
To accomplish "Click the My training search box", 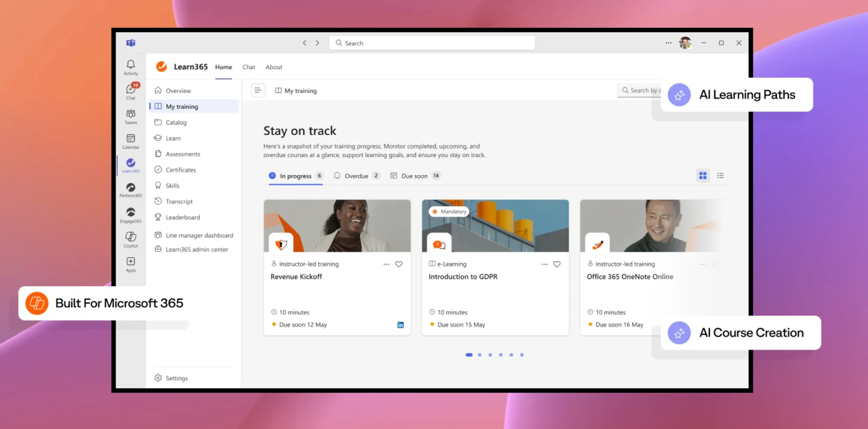I will coord(639,90).
